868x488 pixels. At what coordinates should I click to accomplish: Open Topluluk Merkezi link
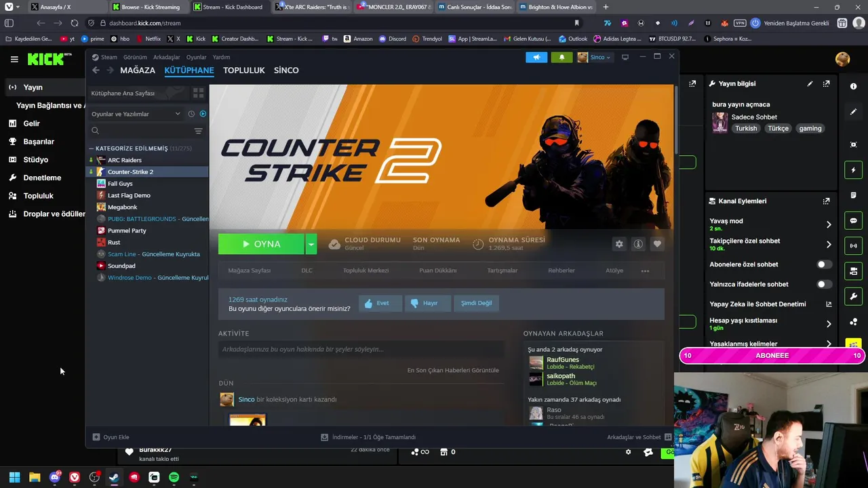click(x=366, y=270)
